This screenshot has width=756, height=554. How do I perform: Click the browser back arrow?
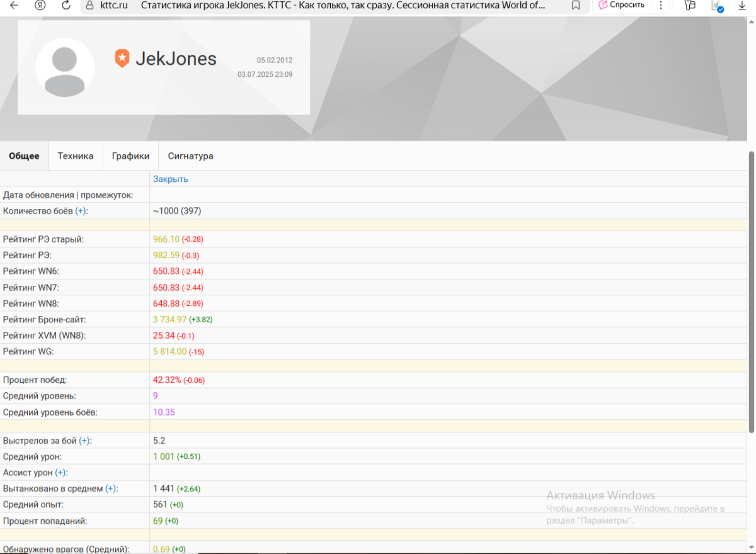click(14, 5)
